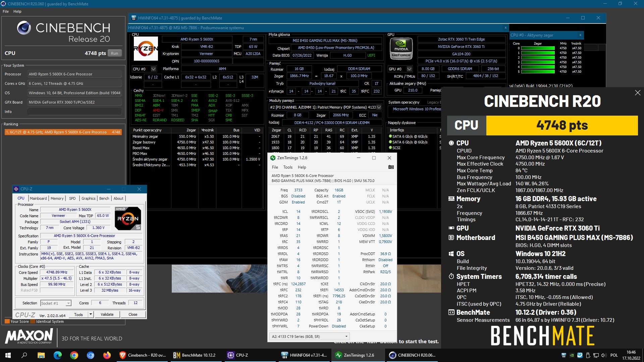Select the SCSI interface row in HWiNFO drives
This screenshot has width=644, height=362.
coord(414,148)
